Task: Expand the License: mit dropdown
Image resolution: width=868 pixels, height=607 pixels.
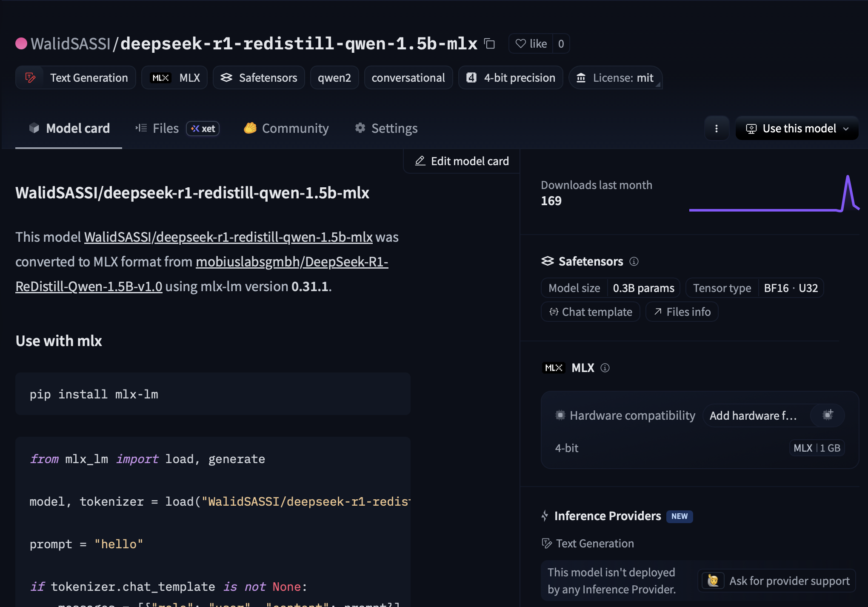Action: 615,77
